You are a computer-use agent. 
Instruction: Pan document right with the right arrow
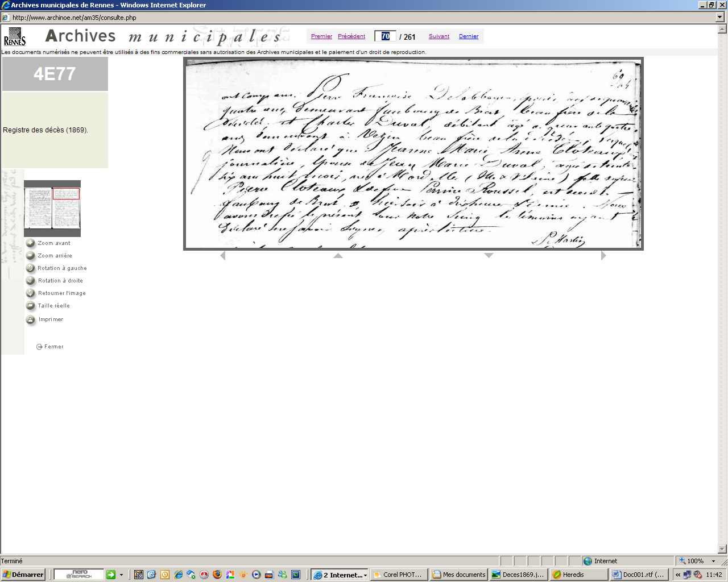click(603, 256)
